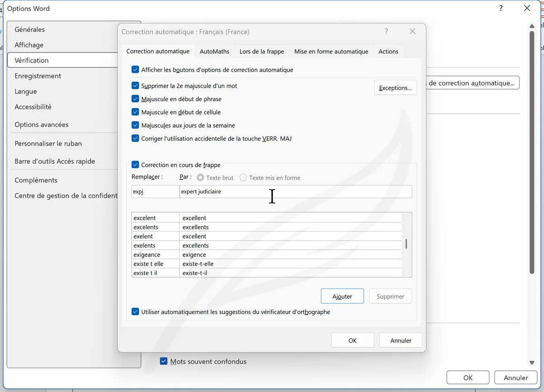
Task: Click the Exceptions... button
Action: click(x=395, y=88)
